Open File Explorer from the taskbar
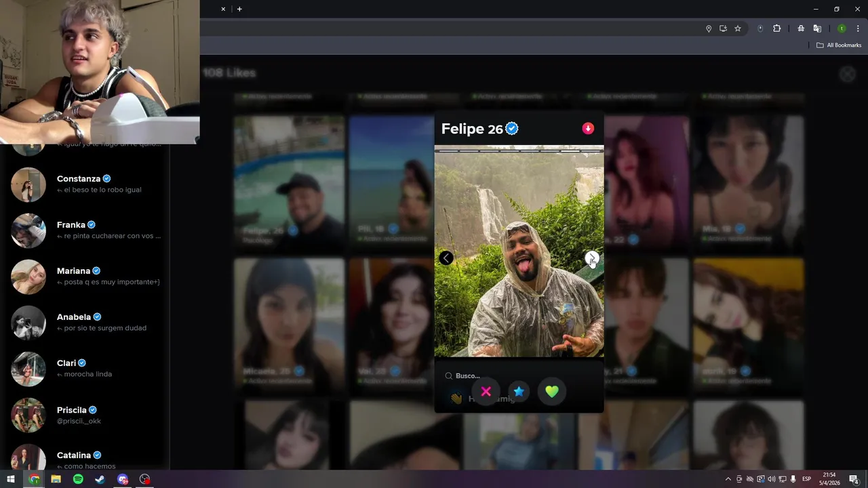868x488 pixels. (56, 479)
